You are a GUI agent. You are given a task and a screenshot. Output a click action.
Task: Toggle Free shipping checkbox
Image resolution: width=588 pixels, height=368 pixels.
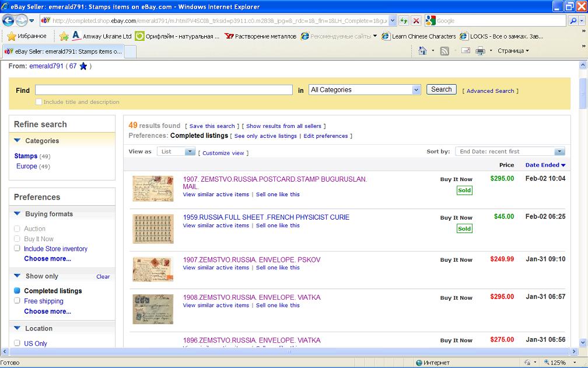click(17, 300)
